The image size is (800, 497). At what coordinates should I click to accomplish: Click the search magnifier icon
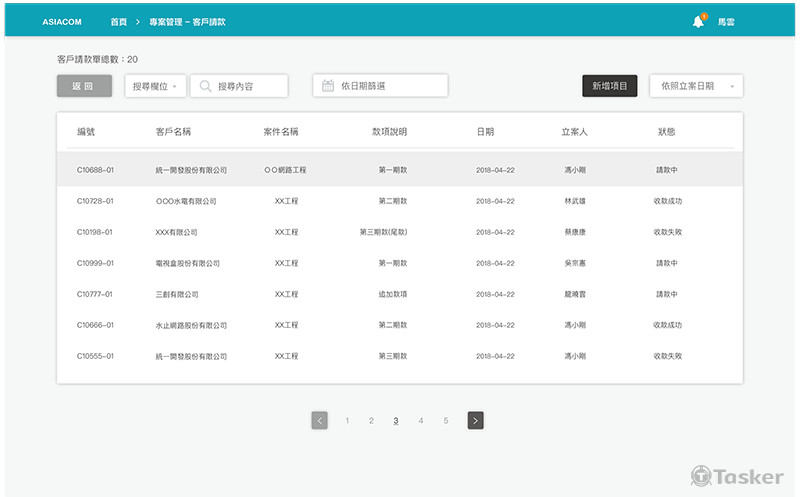pyautogui.click(x=205, y=87)
